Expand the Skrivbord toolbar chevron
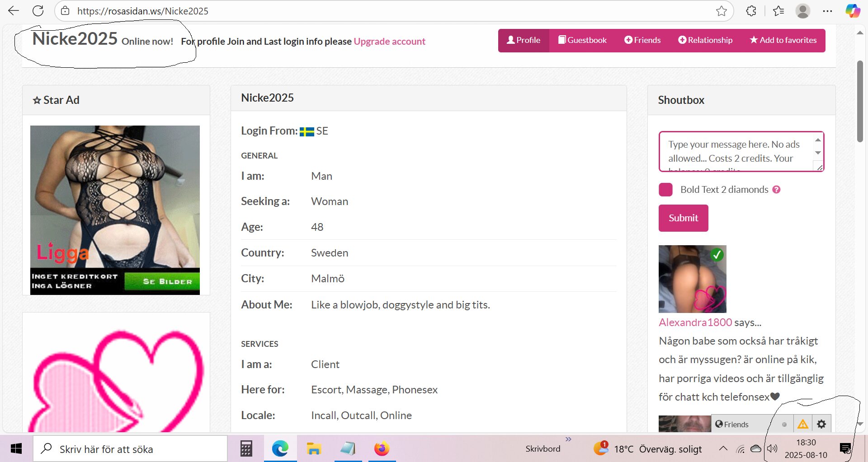This screenshot has width=868, height=462. pos(568,439)
